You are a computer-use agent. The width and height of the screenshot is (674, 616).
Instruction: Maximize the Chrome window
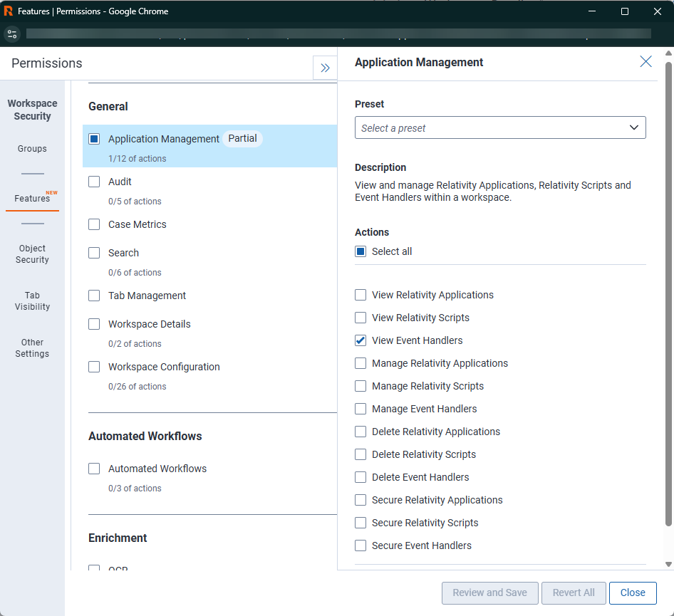coord(625,11)
